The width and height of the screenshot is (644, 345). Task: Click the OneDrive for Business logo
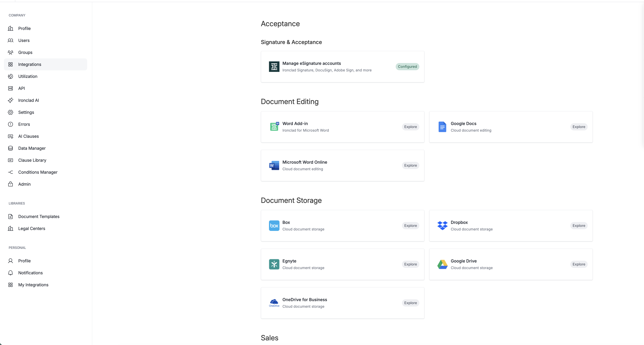point(274,303)
